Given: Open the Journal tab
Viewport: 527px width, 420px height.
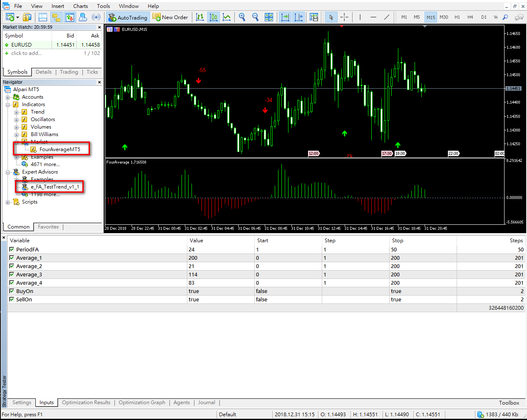Looking at the screenshot, I should coord(206,403).
